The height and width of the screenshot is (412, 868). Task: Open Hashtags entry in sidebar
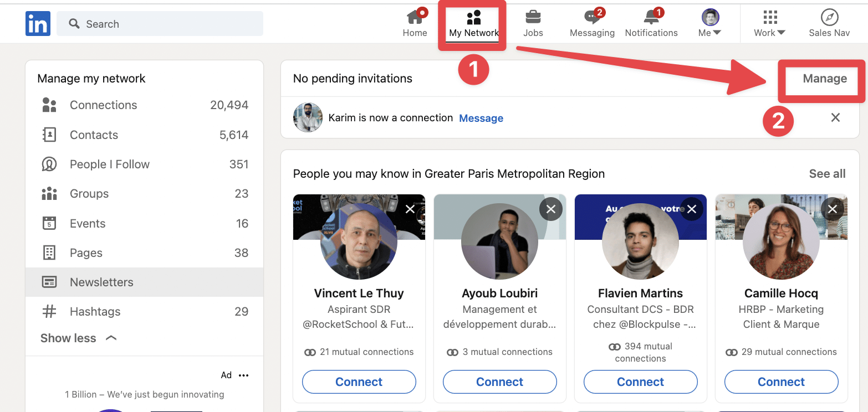tap(145, 311)
